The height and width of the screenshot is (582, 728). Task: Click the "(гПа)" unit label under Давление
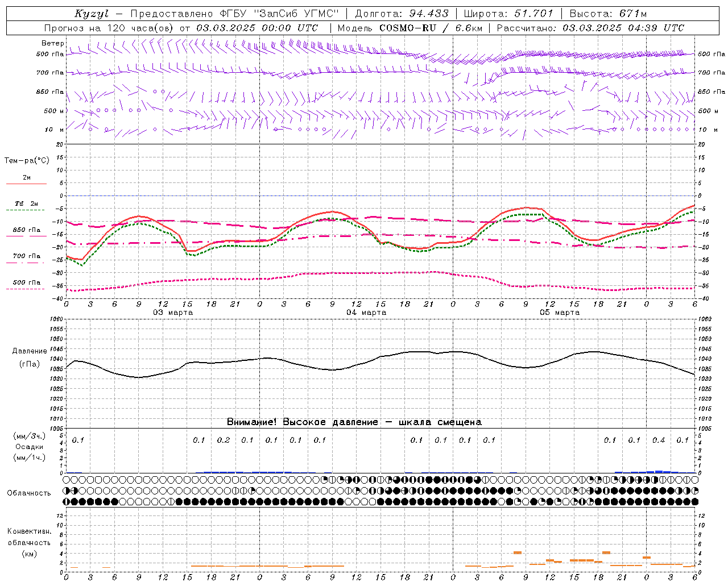(30, 364)
